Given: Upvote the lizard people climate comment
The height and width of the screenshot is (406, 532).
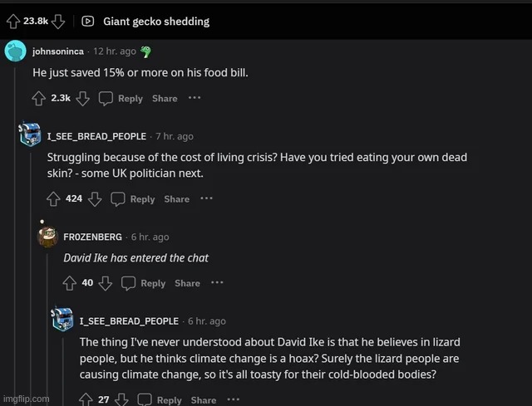Looking at the screenshot, I should click(x=86, y=399).
